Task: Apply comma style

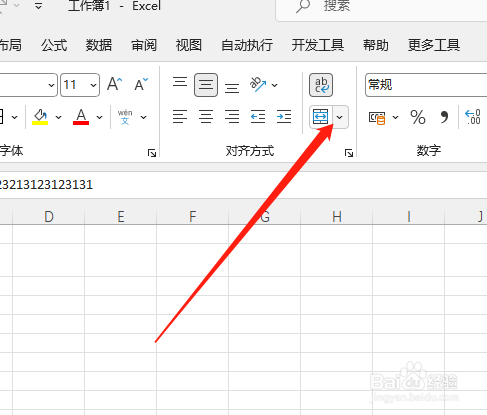Action: coord(444,117)
